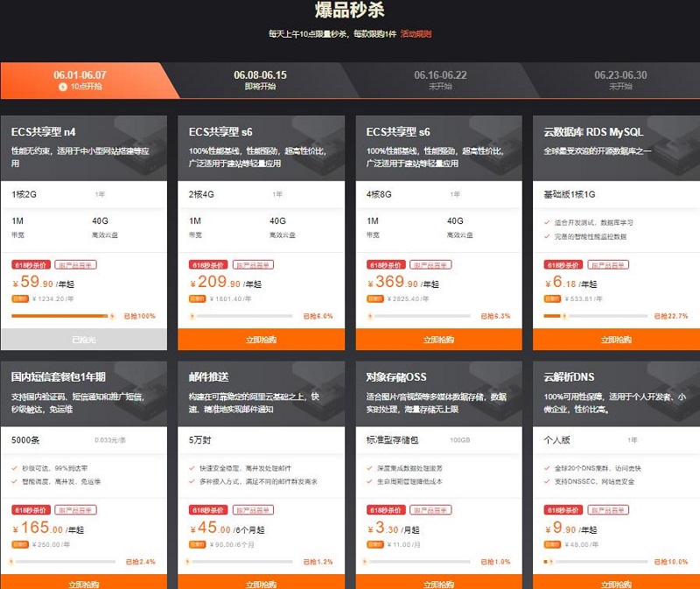Click the 1核2G spec label

coord(24,194)
